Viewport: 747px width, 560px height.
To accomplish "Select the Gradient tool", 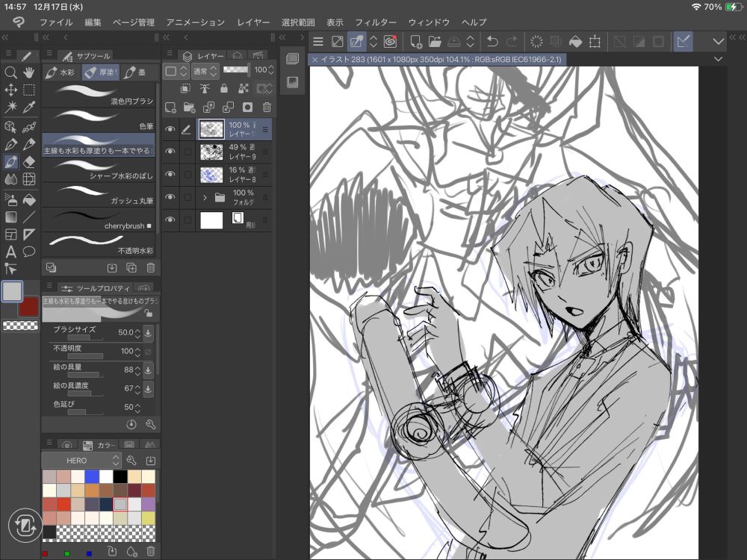I will tap(10, 217).
